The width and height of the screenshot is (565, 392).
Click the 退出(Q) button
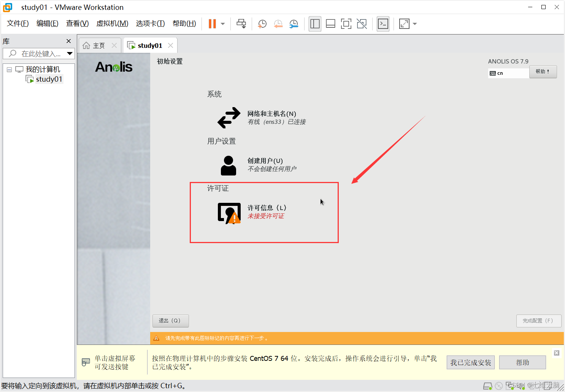[x=170, y=321]
